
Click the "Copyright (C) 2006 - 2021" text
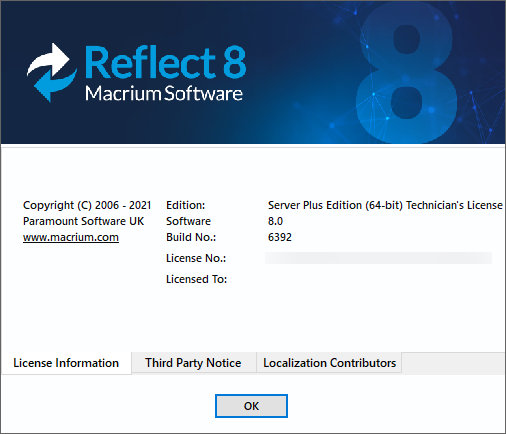(87, 205)
